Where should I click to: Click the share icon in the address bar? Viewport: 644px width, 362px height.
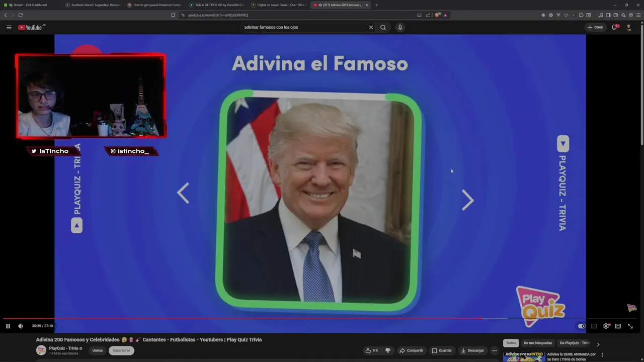tap(428, 15)
